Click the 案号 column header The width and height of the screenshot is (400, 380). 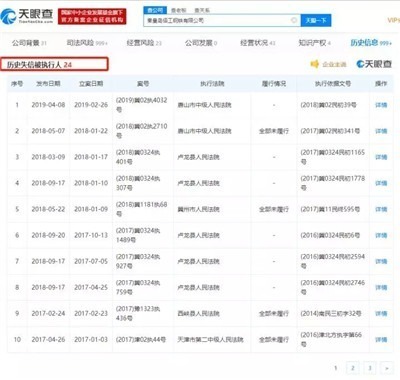point(143,84)
